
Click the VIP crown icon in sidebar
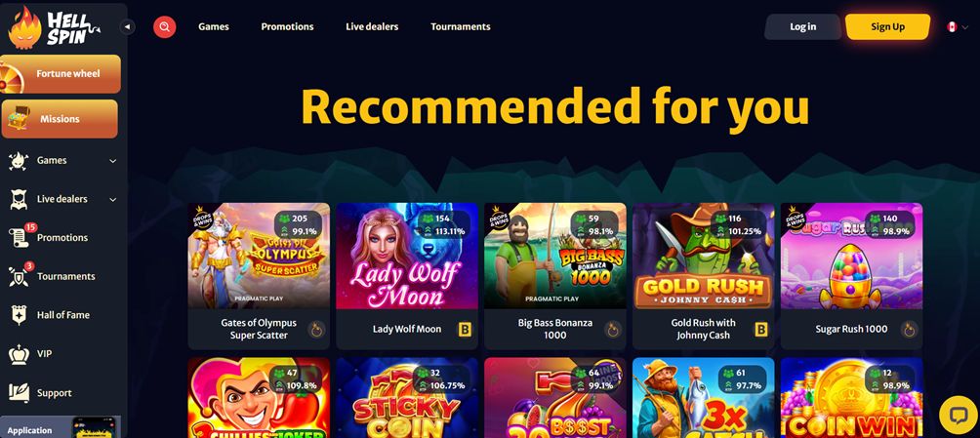tap(19, 354)
